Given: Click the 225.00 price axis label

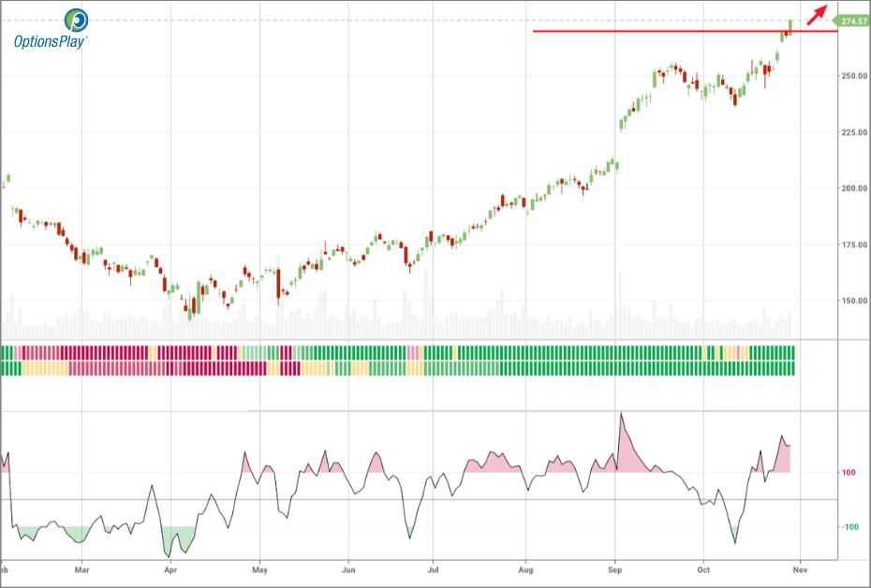Looking at the screenshot, I should point(853,132).
